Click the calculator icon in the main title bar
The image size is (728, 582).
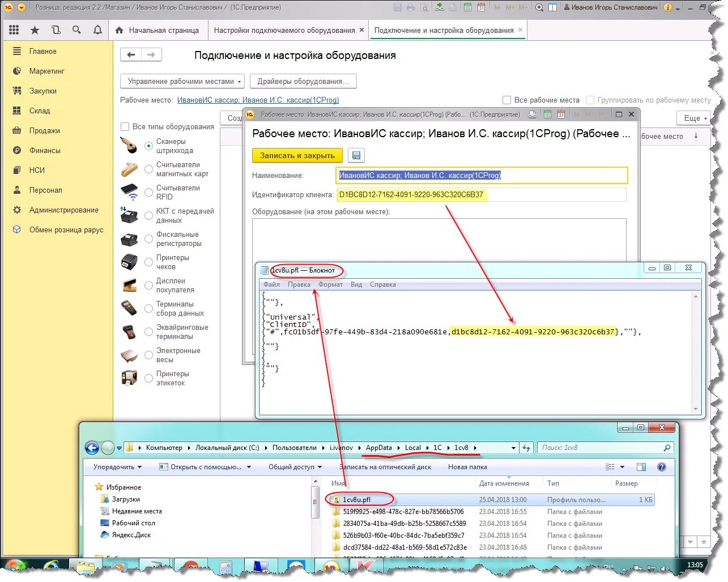(x=467, y=7)
